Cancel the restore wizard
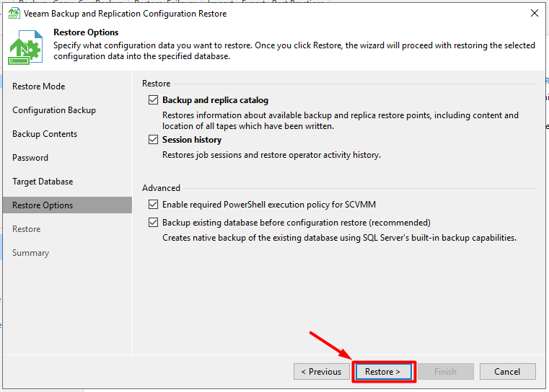This screenshot has height=392, width=549. point(507,371)
